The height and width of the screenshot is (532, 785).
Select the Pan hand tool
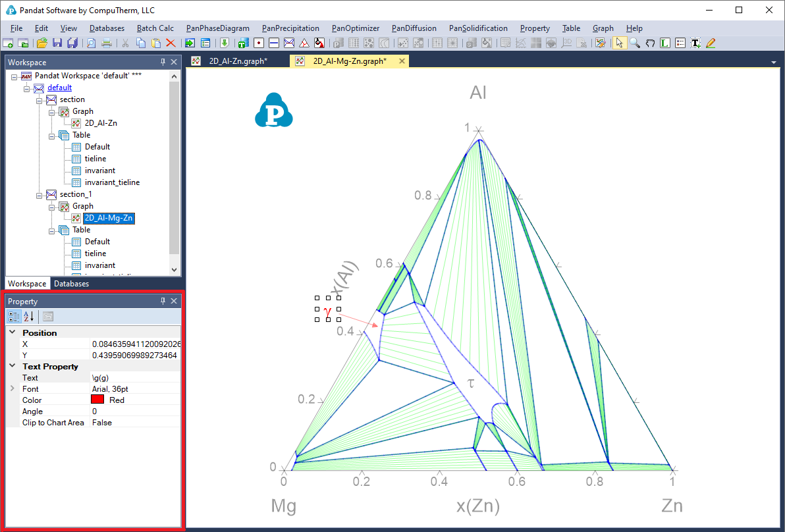tap(650, 43)
